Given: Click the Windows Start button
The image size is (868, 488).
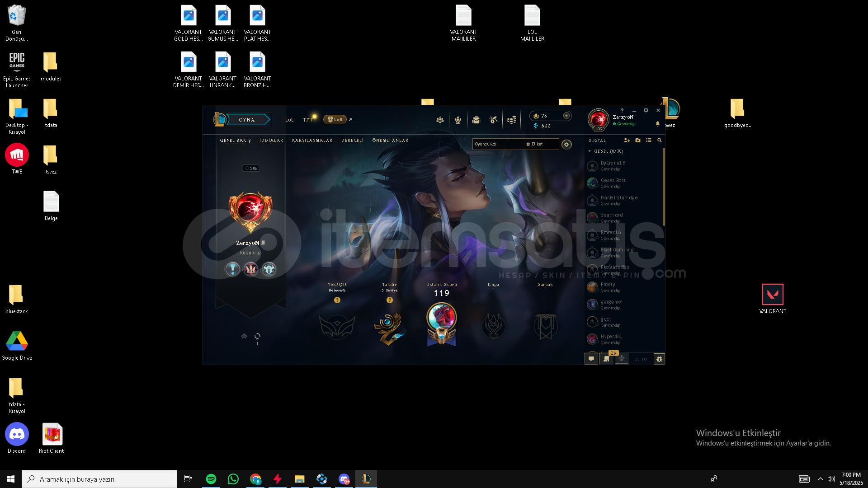Looking at the screenshot, I should pos(11,479).
